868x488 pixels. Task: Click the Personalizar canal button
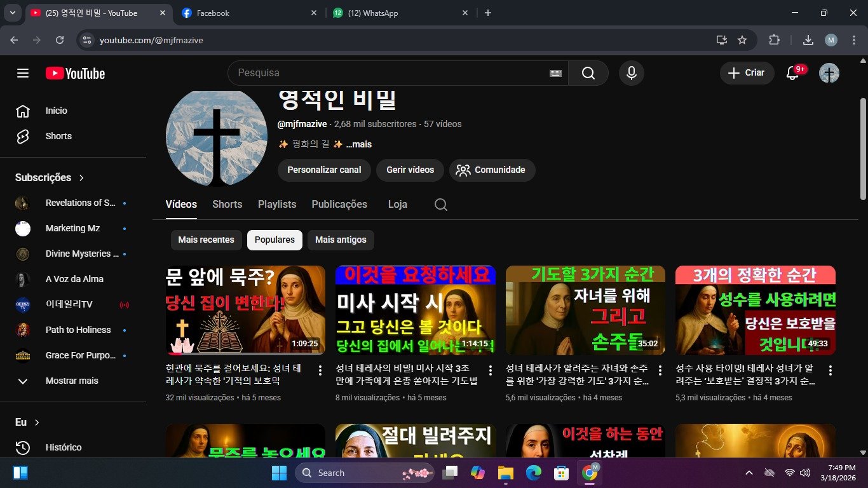tap(324, 170)
